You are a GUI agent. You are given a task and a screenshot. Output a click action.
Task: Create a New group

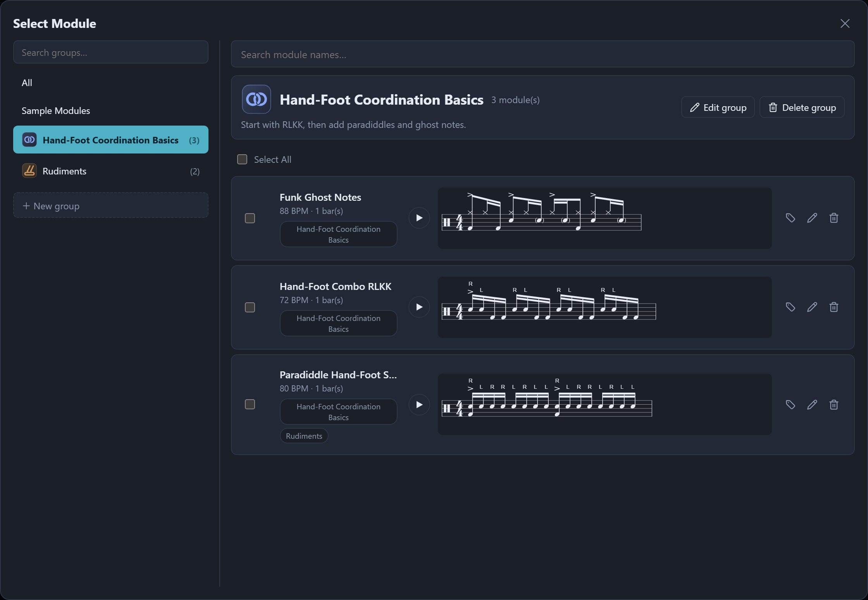coord(110,205)
